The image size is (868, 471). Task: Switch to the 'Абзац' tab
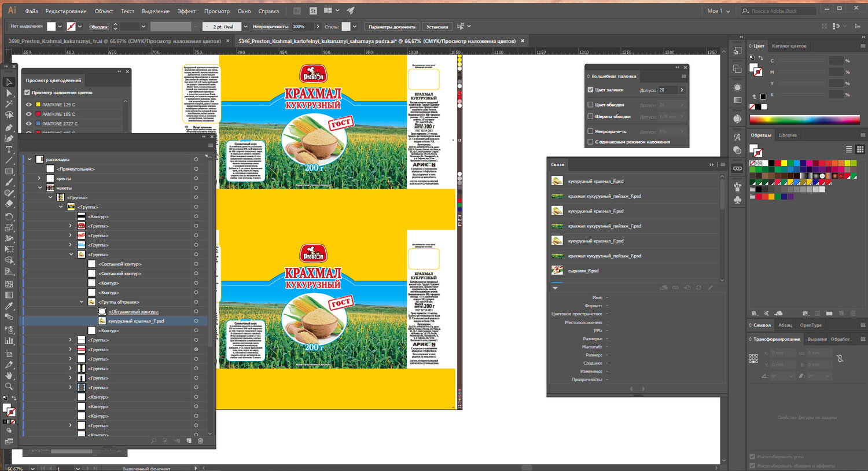click(x=785, y=325)
